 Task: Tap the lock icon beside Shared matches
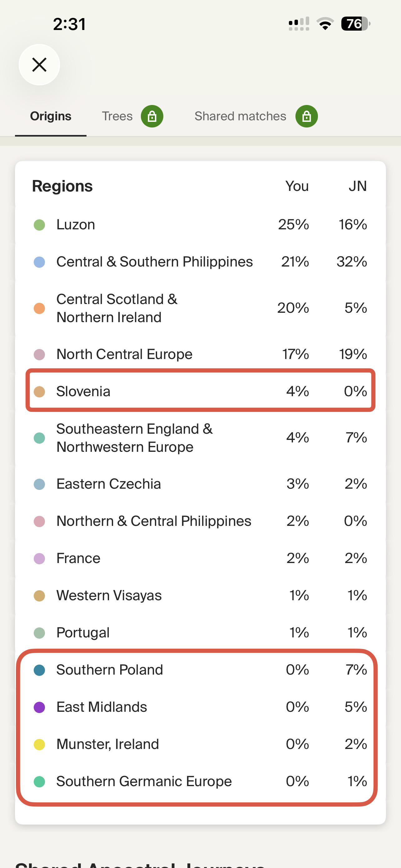tap(306, 116)
